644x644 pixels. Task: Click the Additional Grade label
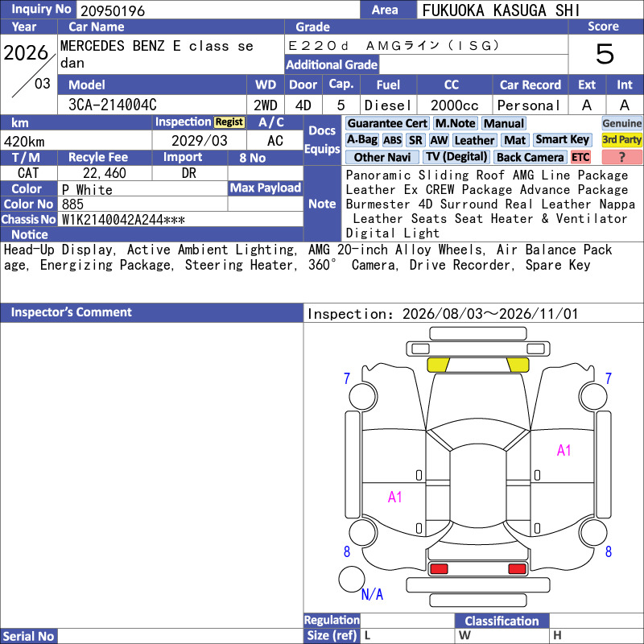(332, 64)
